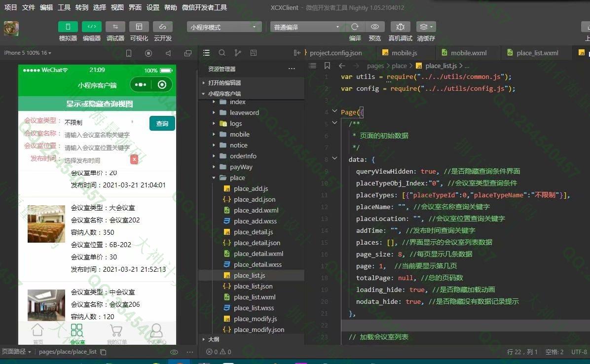
Task: Open the search panel magnifier icon
Action: (x=222, y=53)
